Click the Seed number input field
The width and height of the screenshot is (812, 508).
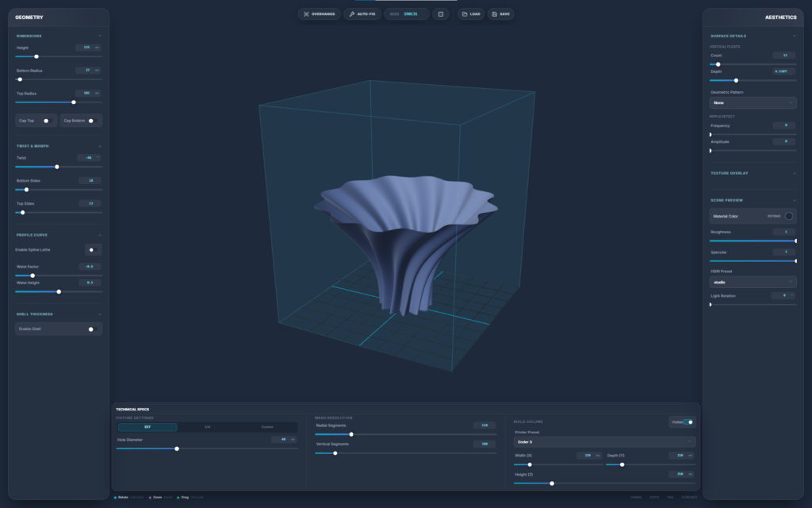[412, 14]
